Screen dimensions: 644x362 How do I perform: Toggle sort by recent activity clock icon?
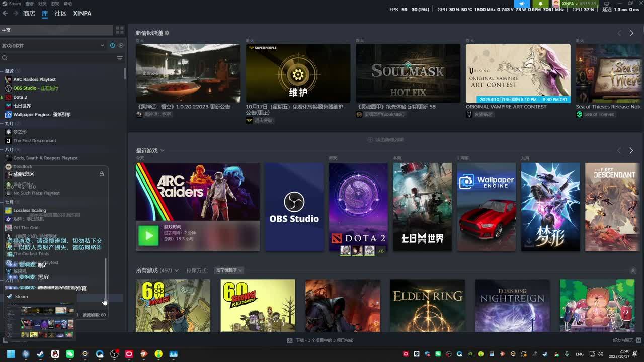coord(112,46)
